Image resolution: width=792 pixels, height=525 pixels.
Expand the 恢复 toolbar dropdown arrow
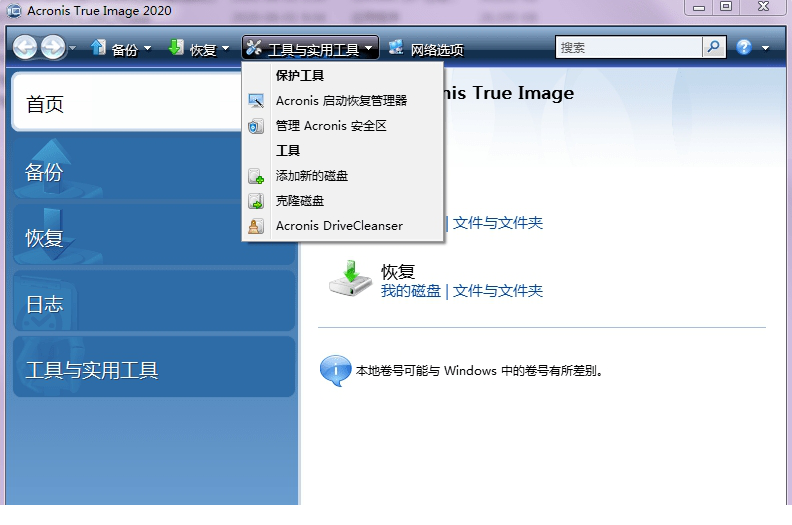click(225, 49)
